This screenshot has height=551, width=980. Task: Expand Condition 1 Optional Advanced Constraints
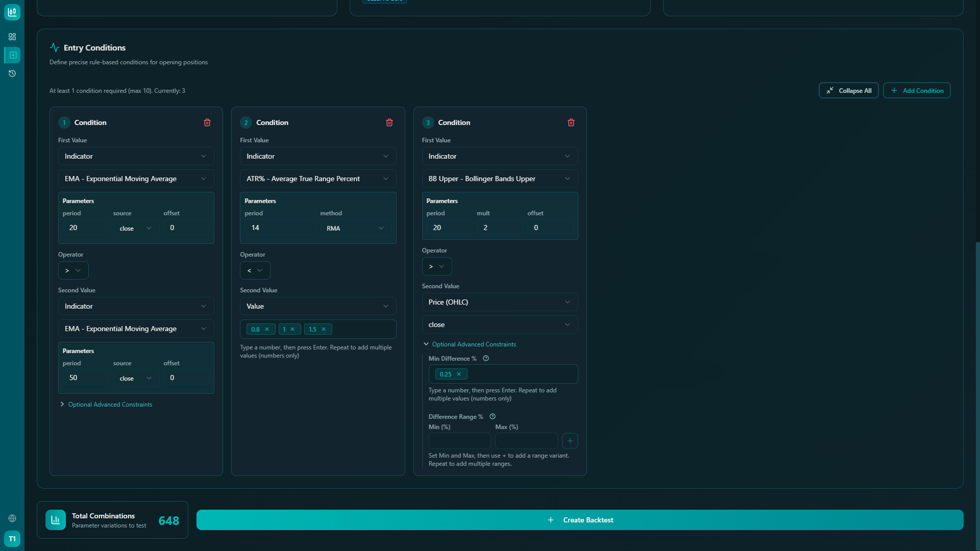pyautogui.click(x=106, y=405)
